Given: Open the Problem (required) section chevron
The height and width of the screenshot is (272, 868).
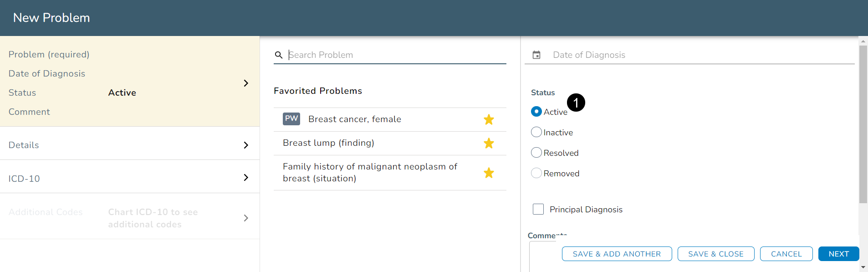Looking at the screenshot, I should point(246,83).
